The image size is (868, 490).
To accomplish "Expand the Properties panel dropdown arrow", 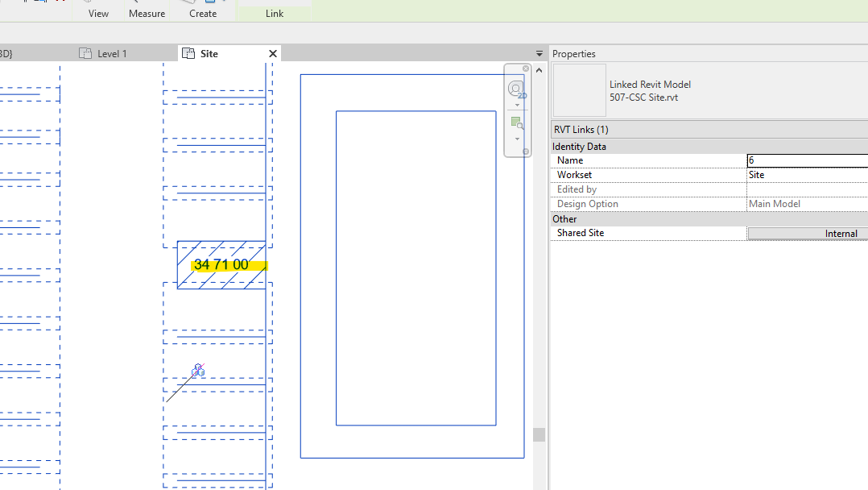I will 538,53.
